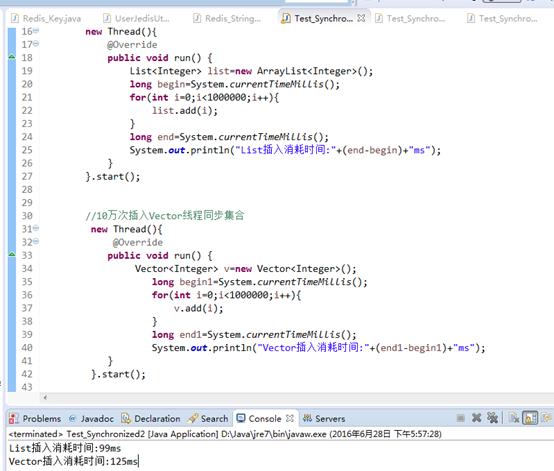
Task: Collapse code fold at line 16
Action: [x=36, y=31]
